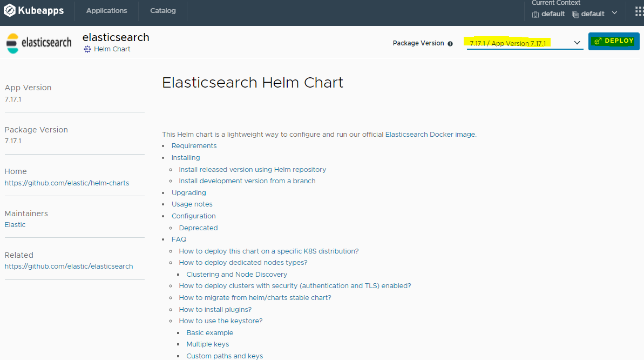Image resolution: width=644 pixels, height=360 pixels.
Task: Click the namespace icon beside second default
Action: point(575,15)
